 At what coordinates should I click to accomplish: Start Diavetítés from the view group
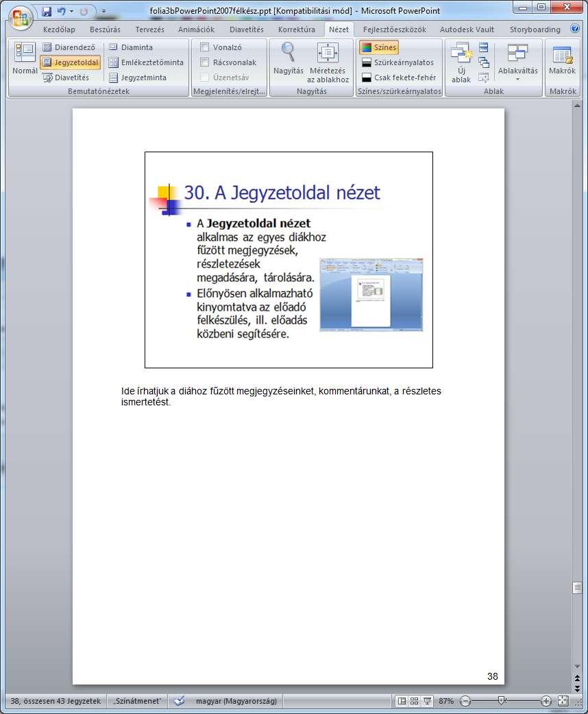pos(66,78)
